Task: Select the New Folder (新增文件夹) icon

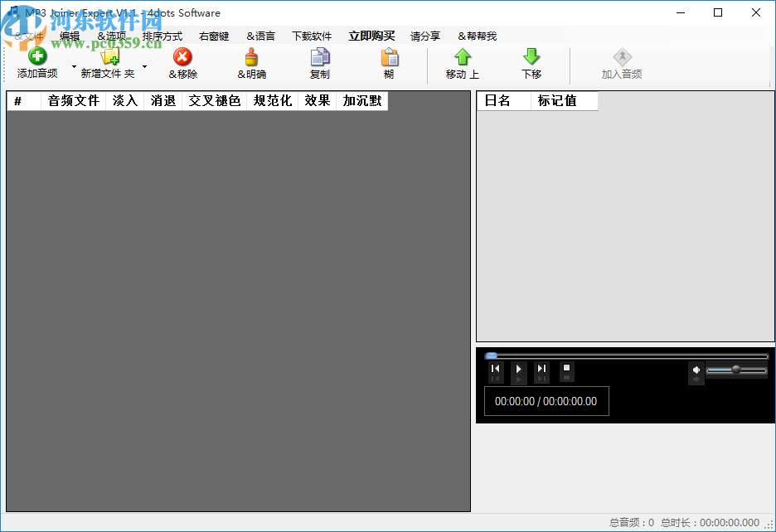Action: (x=109, y=58)
